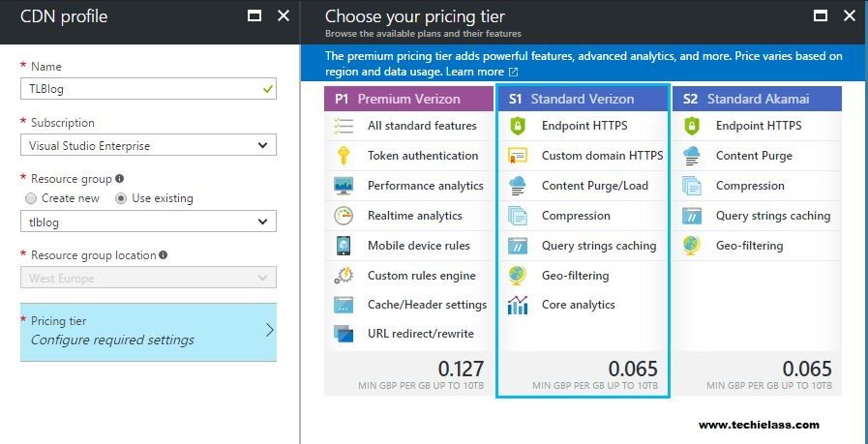Select the Use existing radio button
This screenshot has height=444, width=868.
tap(121, 198)
